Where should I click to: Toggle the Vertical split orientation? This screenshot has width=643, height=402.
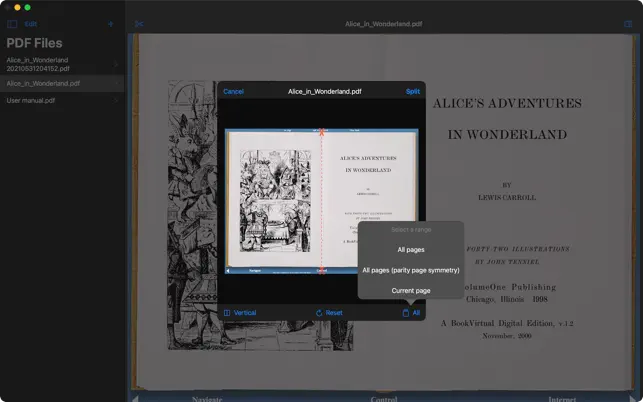pos(240,313)
